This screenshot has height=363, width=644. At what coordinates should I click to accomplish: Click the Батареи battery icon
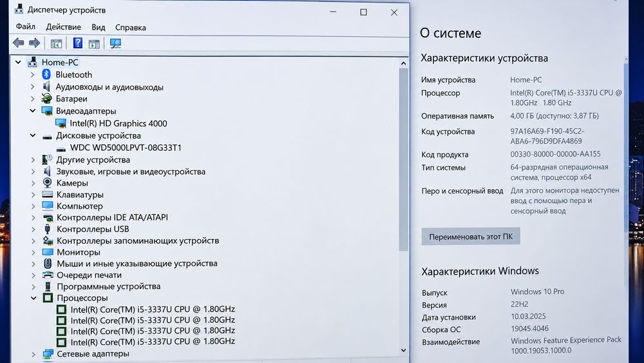coord(46,99)
